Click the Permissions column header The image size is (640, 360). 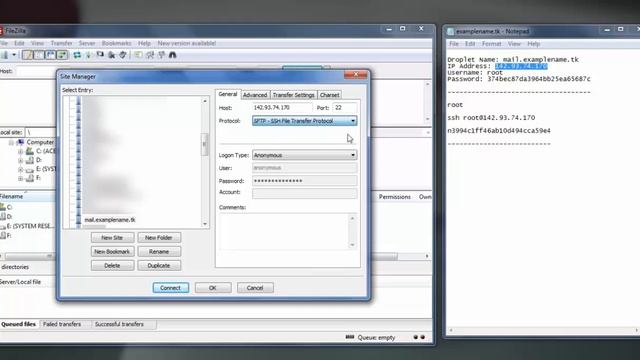pyautogui.click(x=395, y=197)
